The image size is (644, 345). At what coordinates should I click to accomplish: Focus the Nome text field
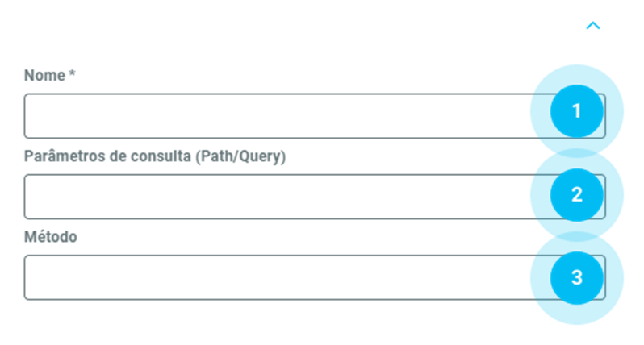coord(274,116)
